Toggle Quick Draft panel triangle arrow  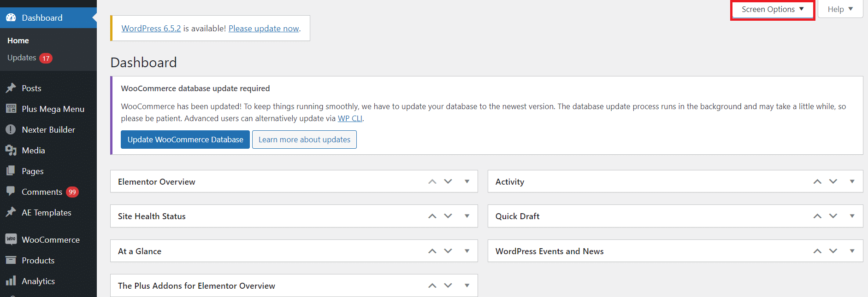[x=852, y=216]
